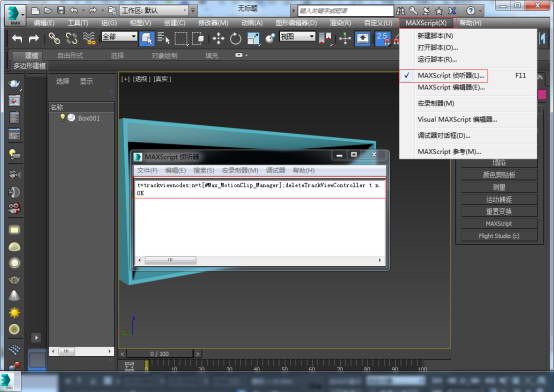Open Visual MAXScript 编辑器... entry

click(457, 119)
